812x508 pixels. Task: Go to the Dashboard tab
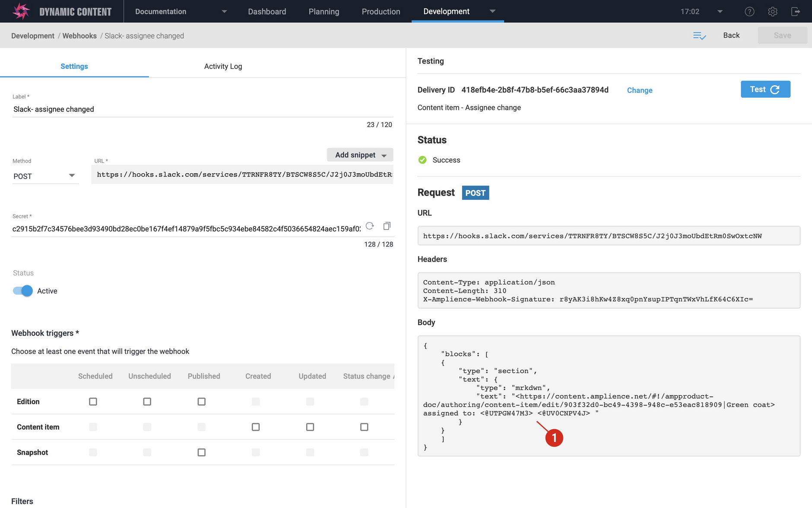(x=267, y=12)
